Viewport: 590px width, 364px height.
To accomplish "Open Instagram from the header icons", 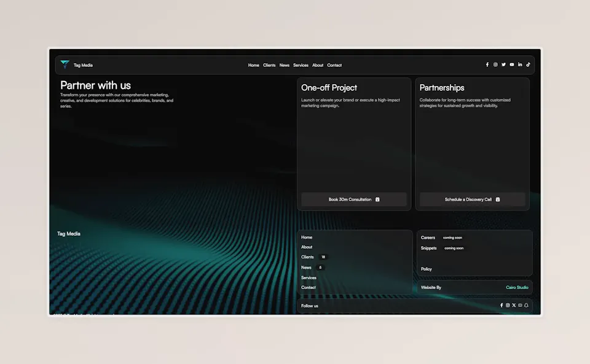I will [x=495, y=64].
